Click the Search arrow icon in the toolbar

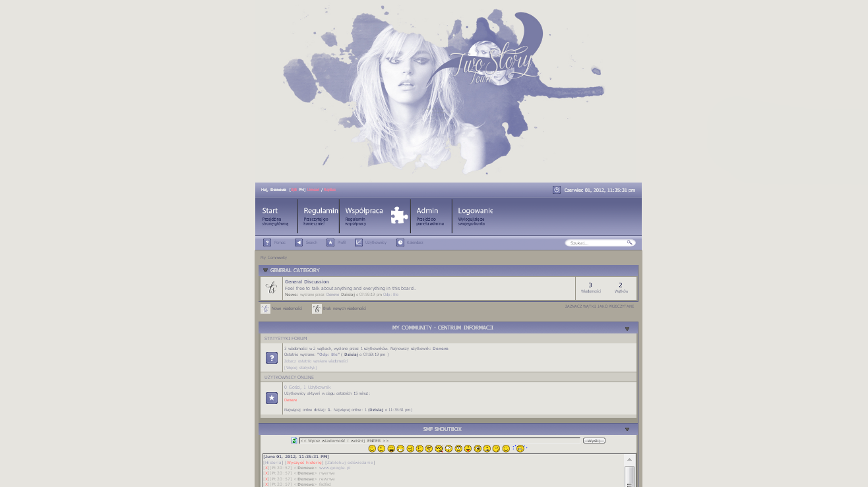tap(299, 243)
